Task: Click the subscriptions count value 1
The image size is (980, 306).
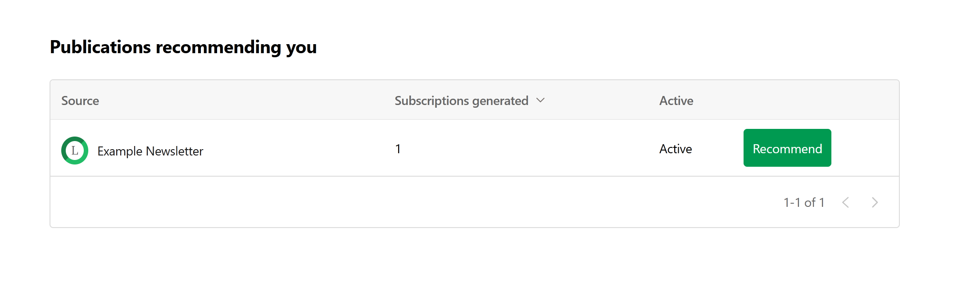Action: point(398,149)
